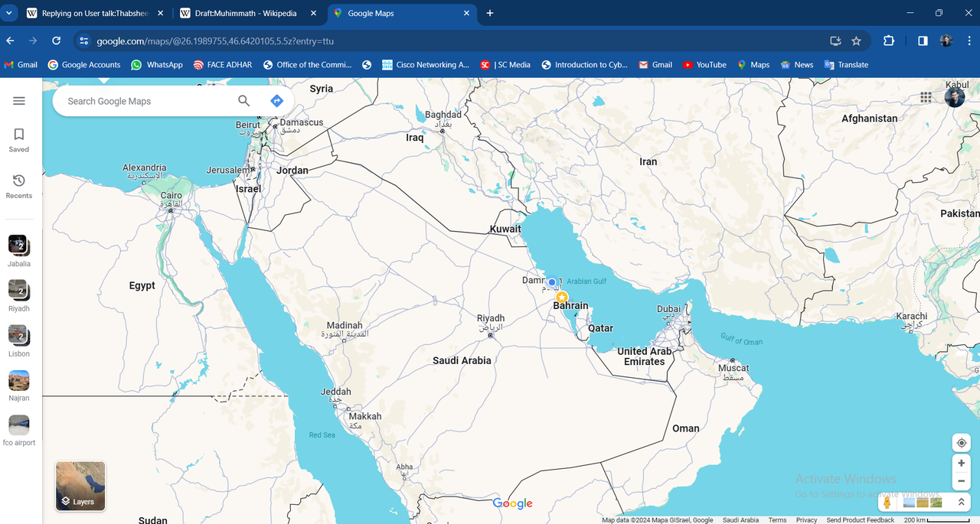The width and height of the screenshot is (980, 524).
Task: Open the Introduction to Cyb... bookmark
Action: click(x=584, y=65)
